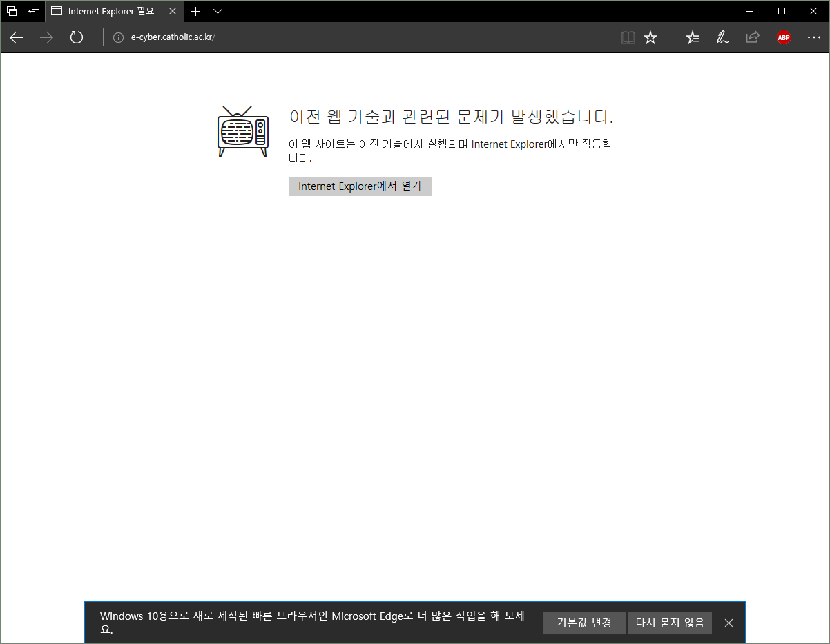Maximize the Edge window
This screenshot has width=830, height=644.
[x=782, y=11]
